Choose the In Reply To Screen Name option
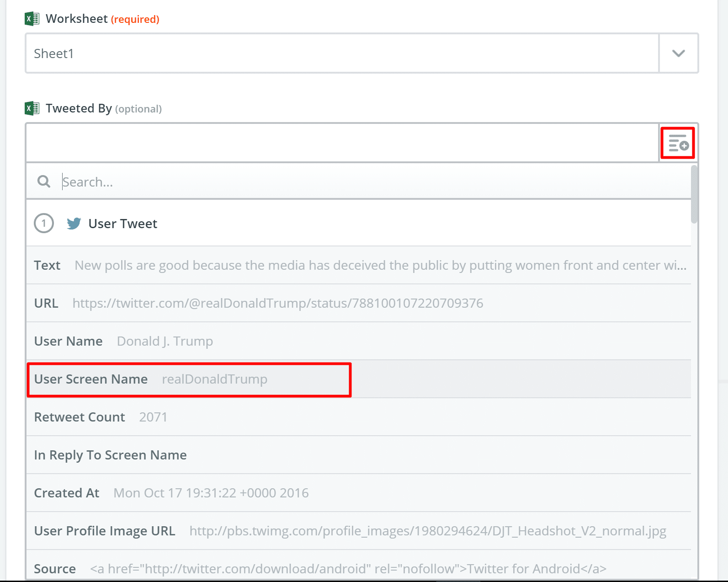This screenshot has height=582, width=728. coord(358,455)
